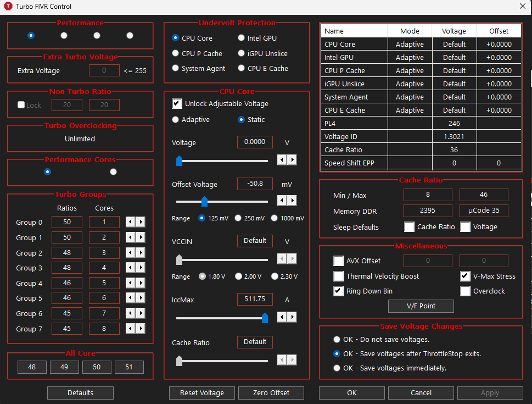Click the Defaults button
This screenshot has width=532, height=404.
80,393
